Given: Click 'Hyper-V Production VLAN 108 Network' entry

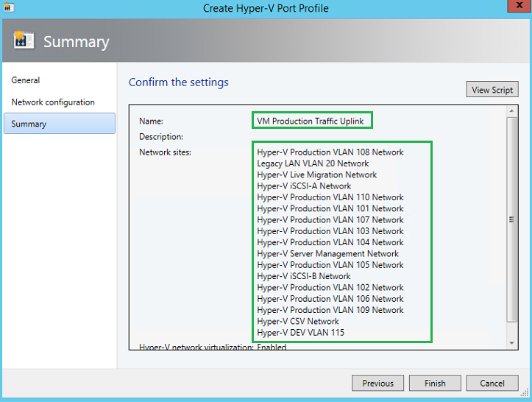Looking at the screenshot, I should coord(330,152).
